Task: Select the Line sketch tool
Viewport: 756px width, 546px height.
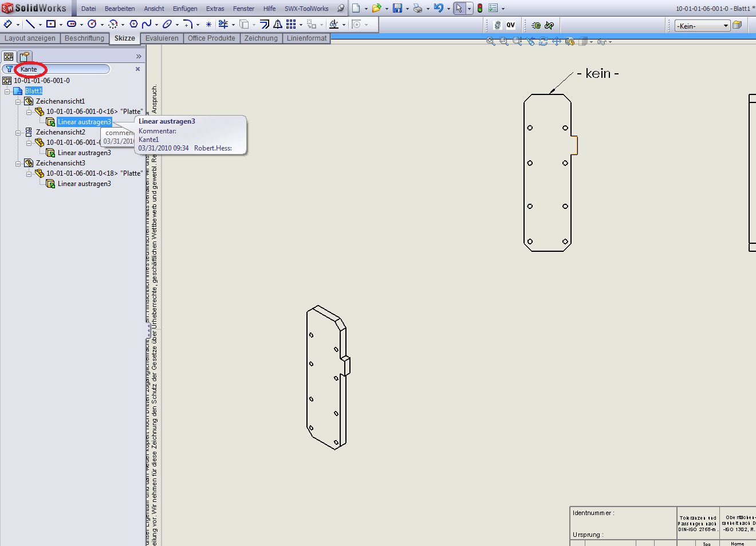Action: tap(30, 24)
